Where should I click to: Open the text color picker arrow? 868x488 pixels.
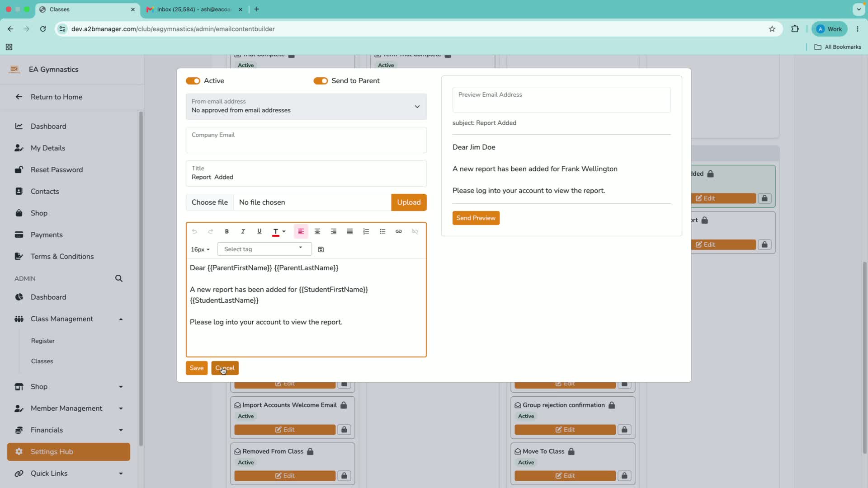point(284,231)
